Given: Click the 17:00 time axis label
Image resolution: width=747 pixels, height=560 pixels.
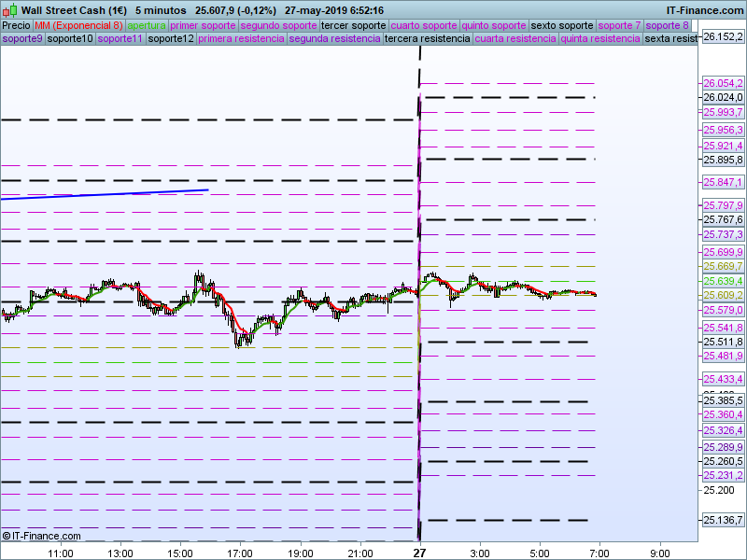Looking at the screenshot, I should pos(240,553).
